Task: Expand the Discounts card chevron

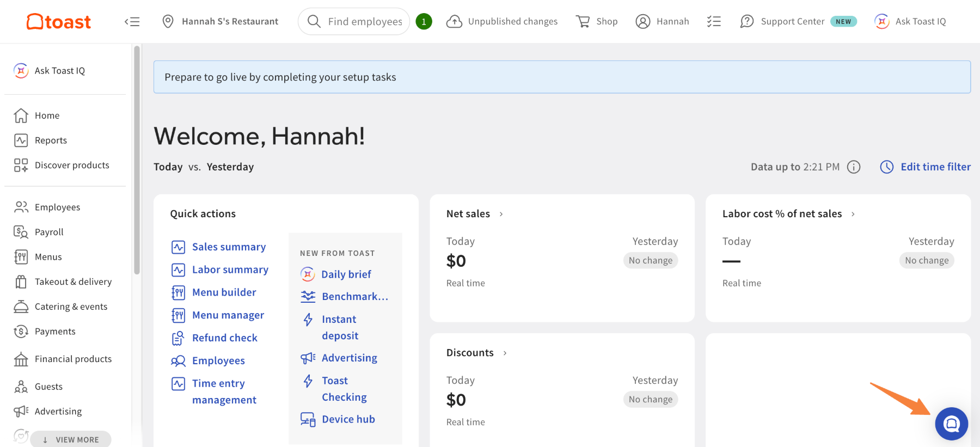Action: tap(505, 353)
